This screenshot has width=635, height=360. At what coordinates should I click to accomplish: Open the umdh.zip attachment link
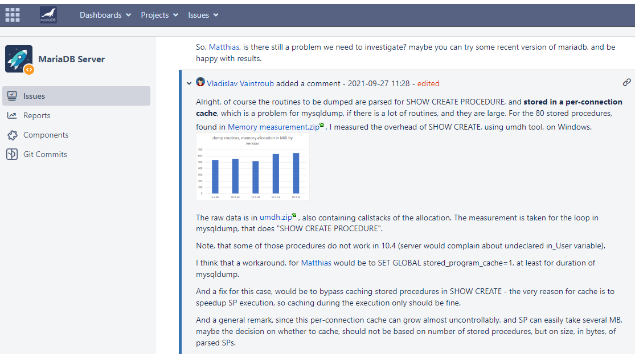click(275, 217)
